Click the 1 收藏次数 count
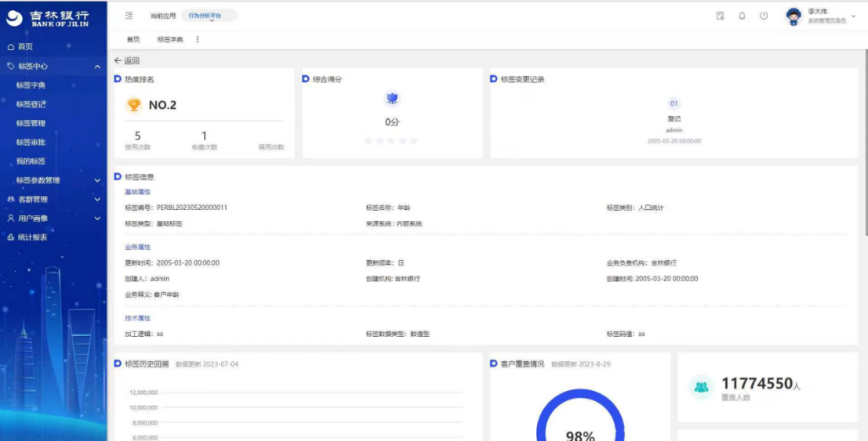Viewport: 868px width, 441px height. click(205, 136)
